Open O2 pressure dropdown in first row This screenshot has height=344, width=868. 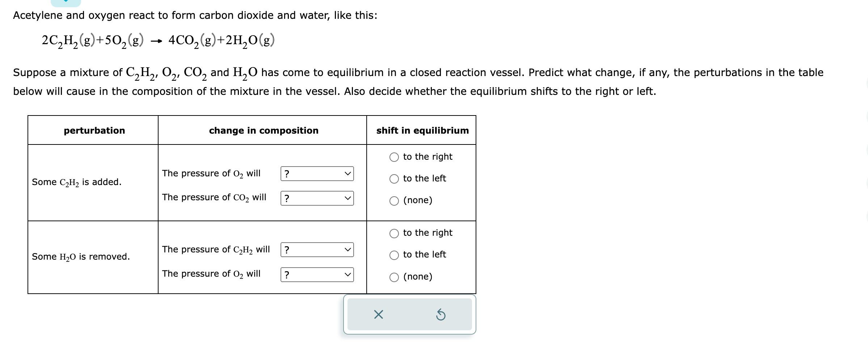317,174
